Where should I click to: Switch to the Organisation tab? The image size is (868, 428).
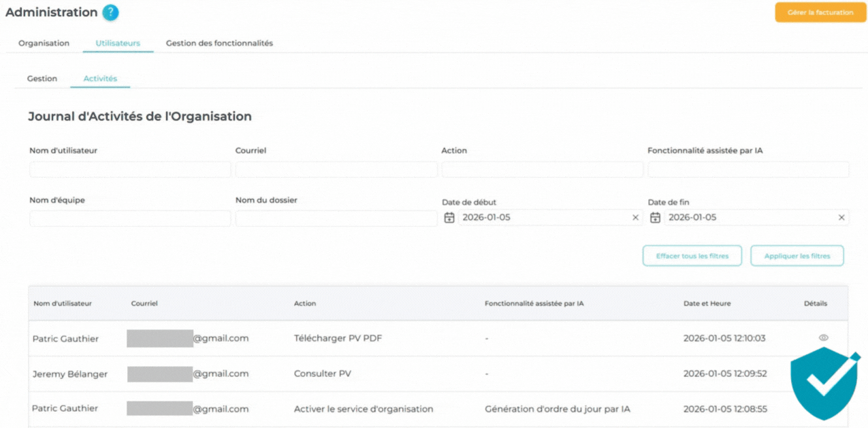pyautogui.click(x=44, y=43)
